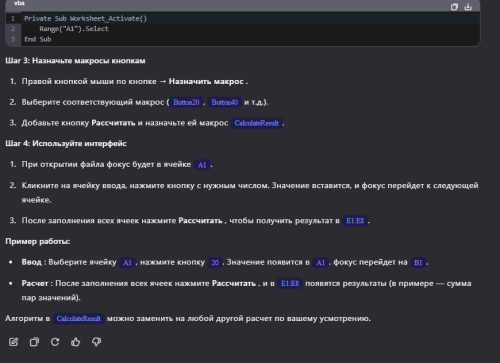Click code line 'Range("A1").Select'
The width and height of the screenshot is (500, 363).
74,29
